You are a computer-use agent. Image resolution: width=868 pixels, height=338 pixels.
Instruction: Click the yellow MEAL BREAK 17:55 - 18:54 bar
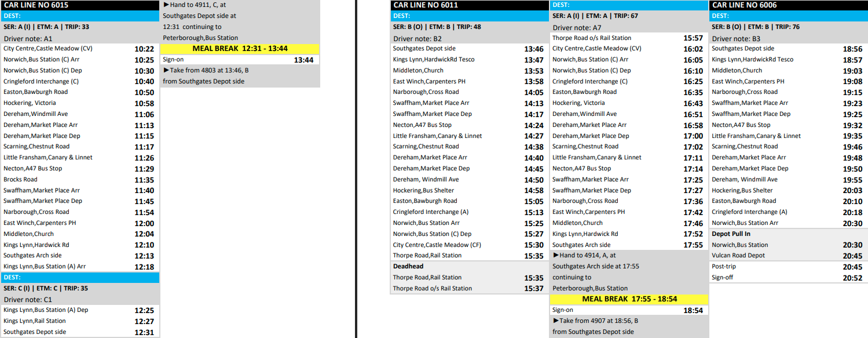pyautogui.click(x=629, y=299)
